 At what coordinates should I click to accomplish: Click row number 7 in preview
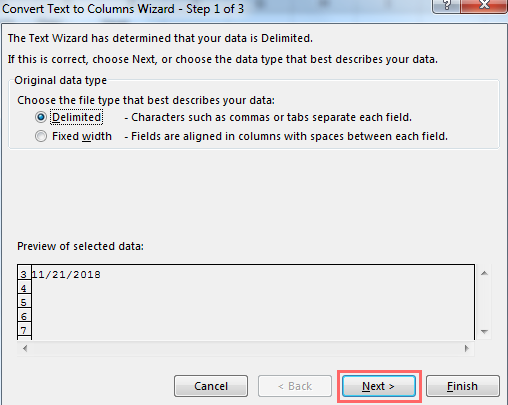(24, 330)
